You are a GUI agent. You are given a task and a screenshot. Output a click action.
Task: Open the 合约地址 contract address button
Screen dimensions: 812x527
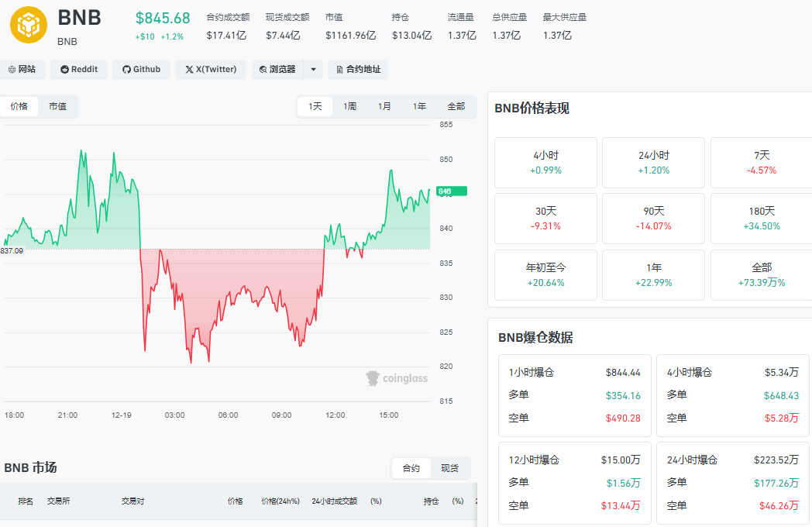click(x=358, y=70)
